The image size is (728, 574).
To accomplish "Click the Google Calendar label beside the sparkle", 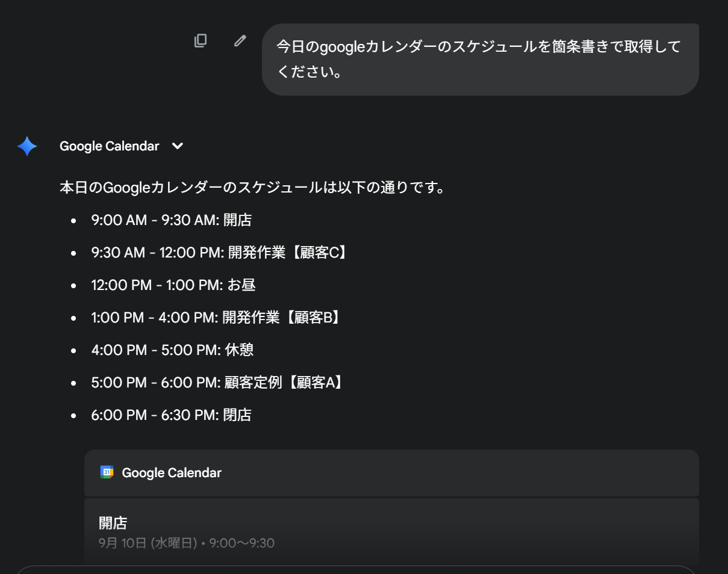I will [x=110, y=146].
